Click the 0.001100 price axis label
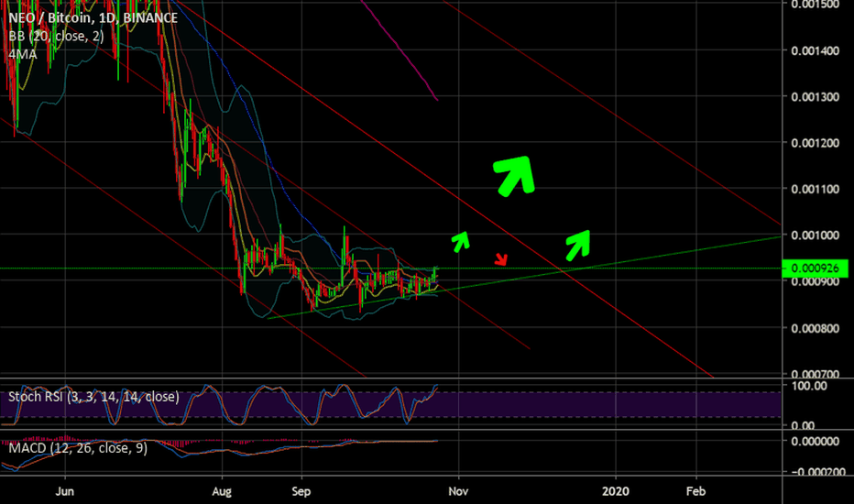The height and width of the screenshot is (504, 854). click(x=816, y=190)
